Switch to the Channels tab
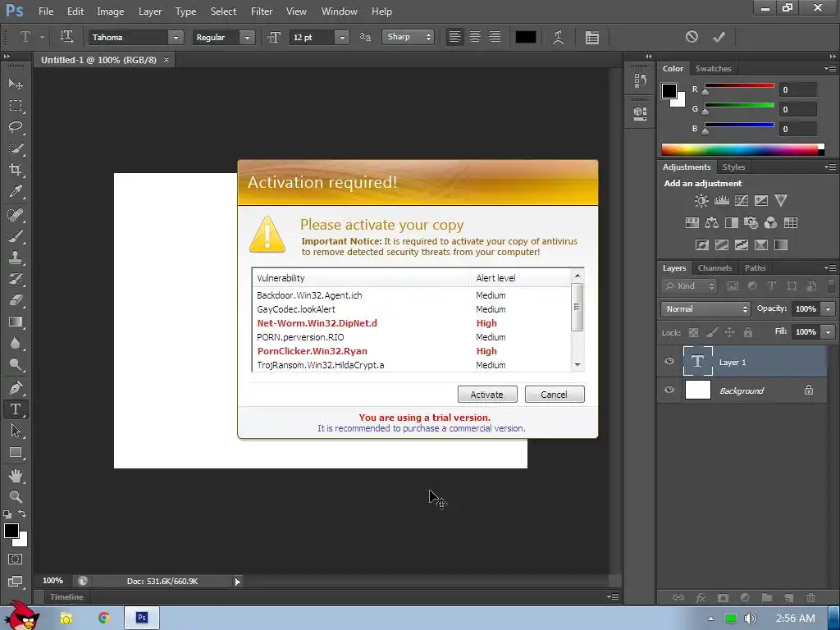The image size is (840, 630). coord(714,268)
